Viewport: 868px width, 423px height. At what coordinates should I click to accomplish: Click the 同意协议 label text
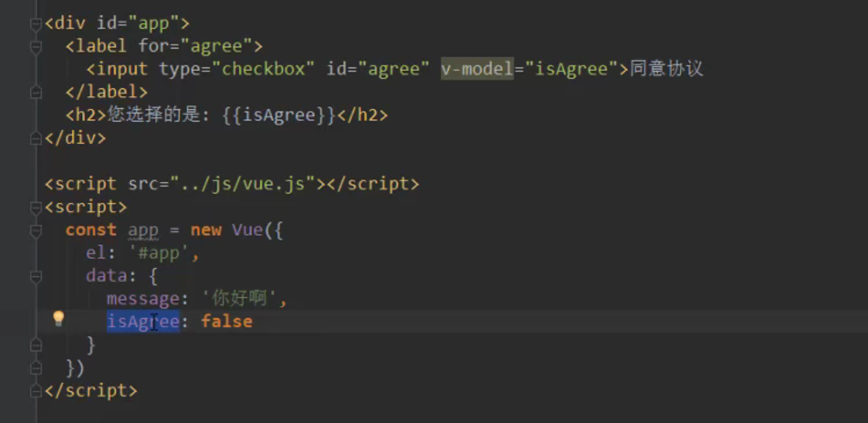point(667,69)
